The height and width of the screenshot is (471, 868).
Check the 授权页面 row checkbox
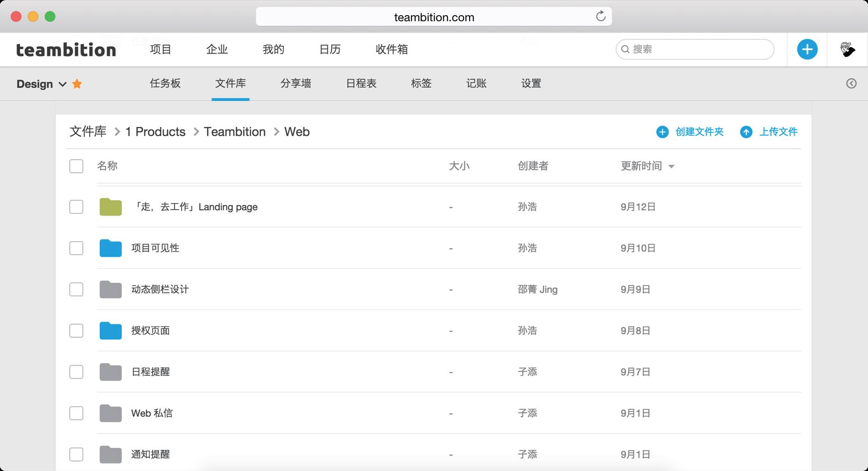click(76, 331)
